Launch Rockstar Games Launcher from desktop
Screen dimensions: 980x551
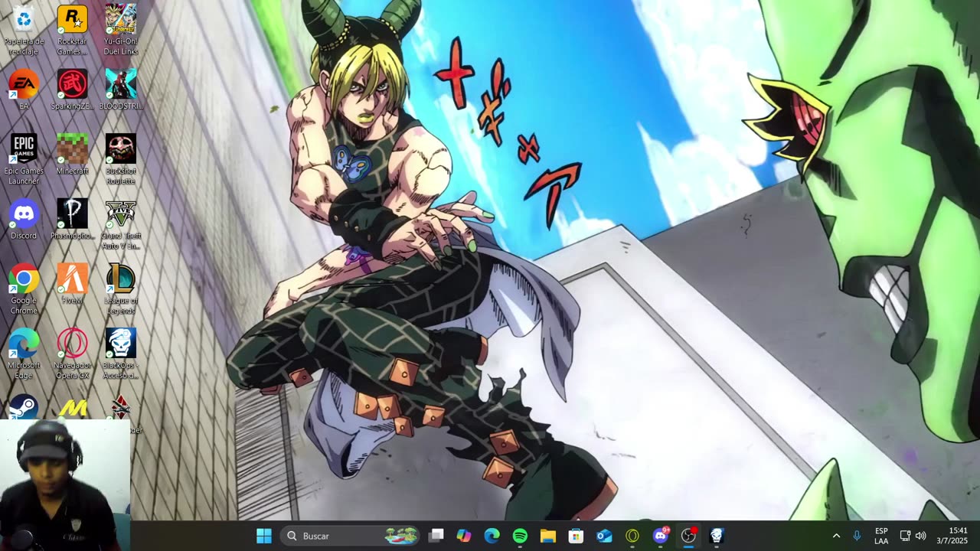click(x=72, y=31)
